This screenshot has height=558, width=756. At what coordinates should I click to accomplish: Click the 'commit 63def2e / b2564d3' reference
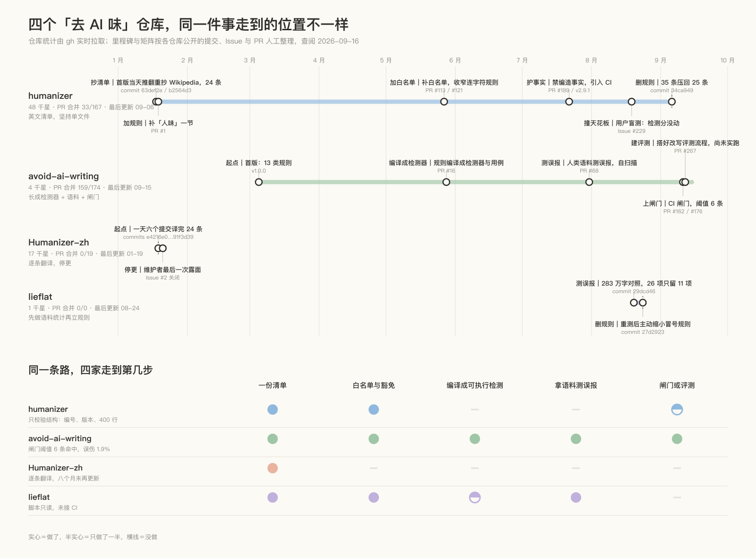coord(156,90)
